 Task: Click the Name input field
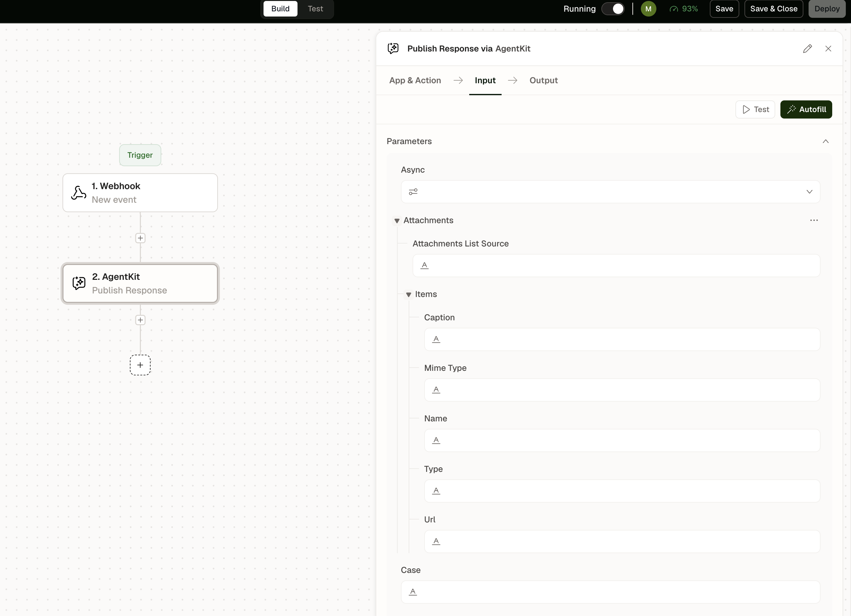[622, 441]
